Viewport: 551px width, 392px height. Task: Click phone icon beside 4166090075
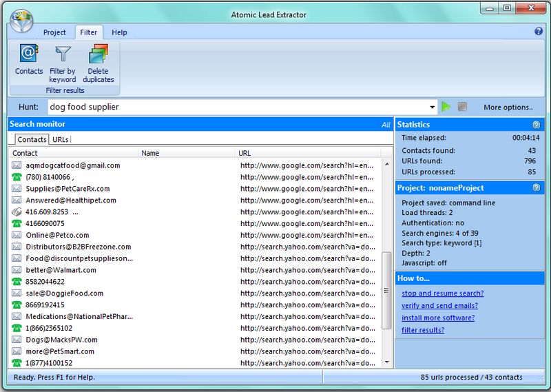pos(17,223)
